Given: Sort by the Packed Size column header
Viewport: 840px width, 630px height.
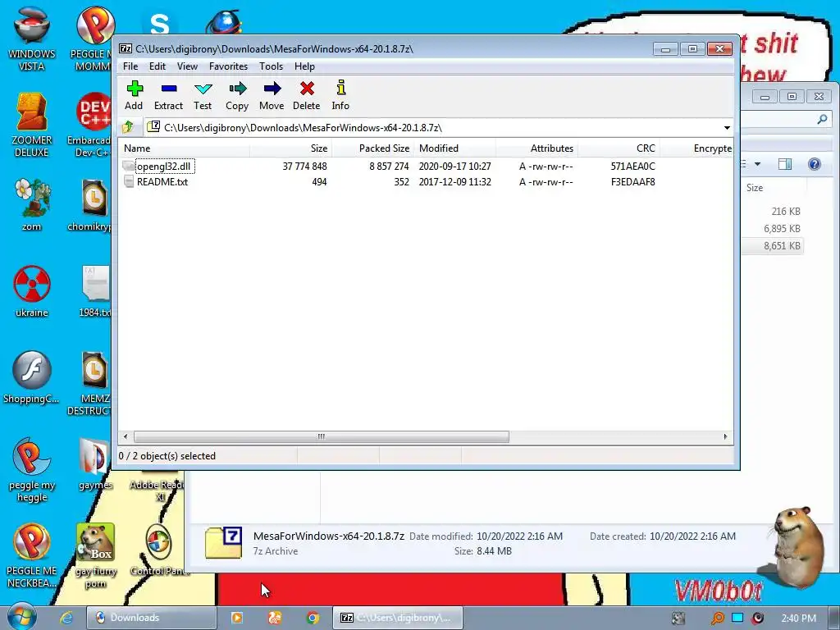Looking at the screenshot, I should click(x=373, y=148).
